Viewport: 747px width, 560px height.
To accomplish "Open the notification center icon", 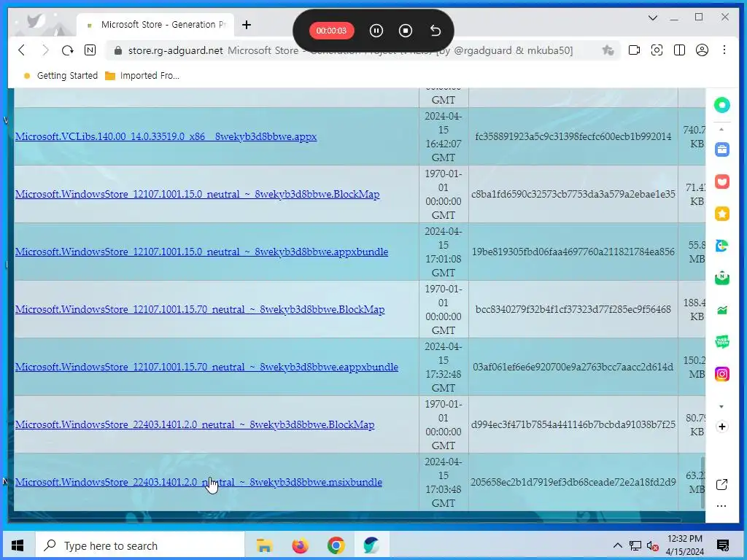I will click(x=723, y=545).
